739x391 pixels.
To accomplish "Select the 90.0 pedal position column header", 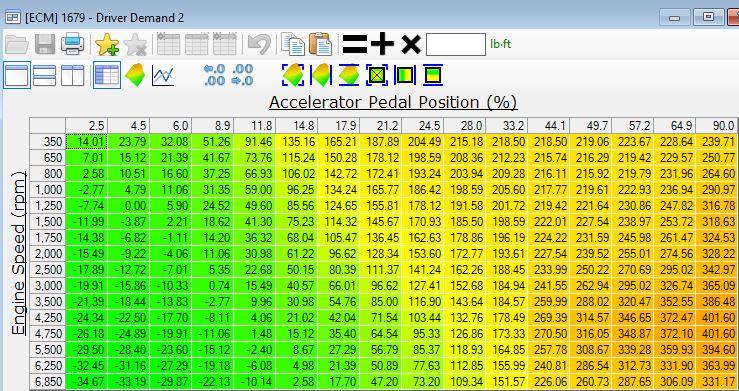I will click(718, 126).
